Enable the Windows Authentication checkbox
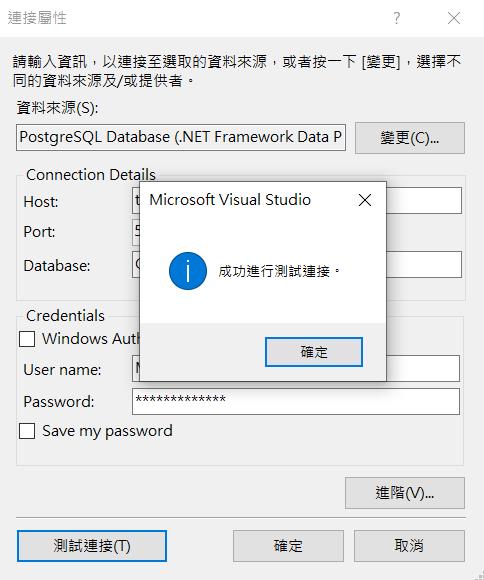 point(27,338)
